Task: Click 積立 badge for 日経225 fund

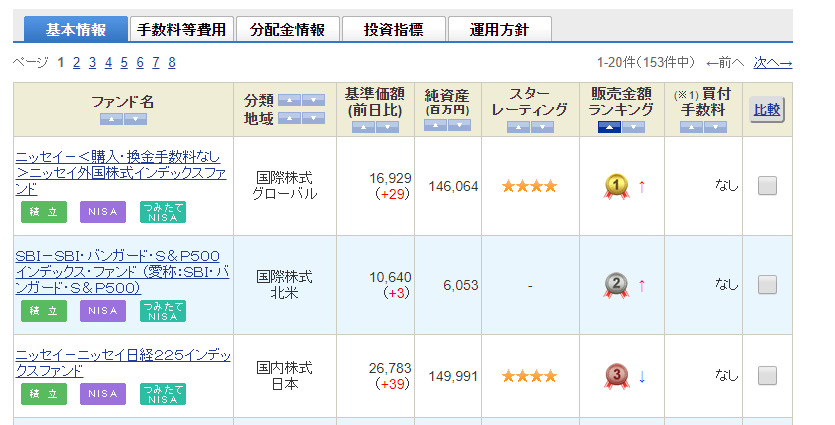Action: 44,394
